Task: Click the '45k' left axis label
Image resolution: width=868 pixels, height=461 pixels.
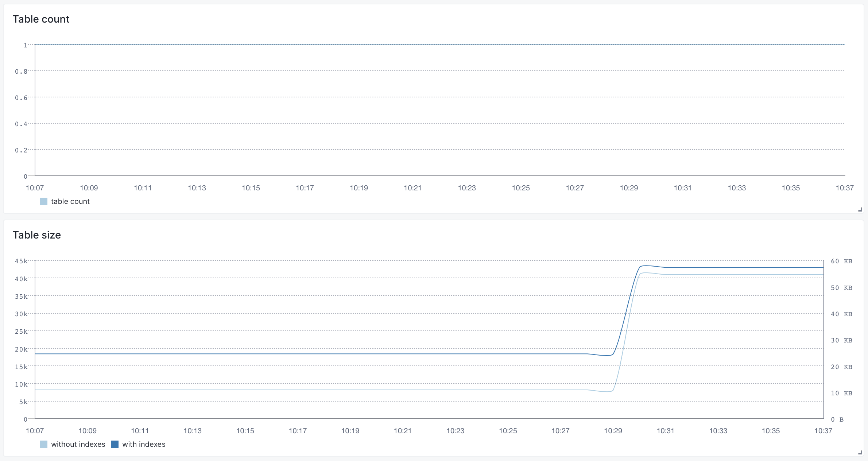Action: click(21, 261)
